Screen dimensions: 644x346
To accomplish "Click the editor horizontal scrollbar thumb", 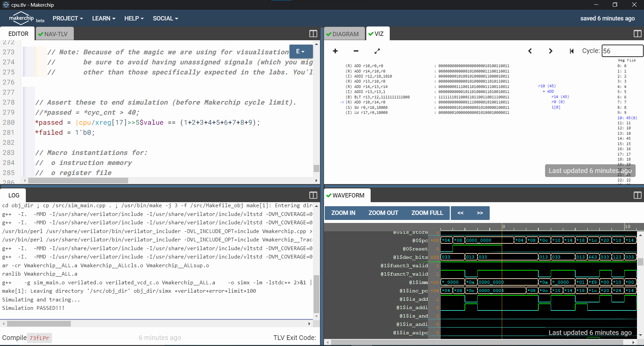I will click(x=78, y=181).
